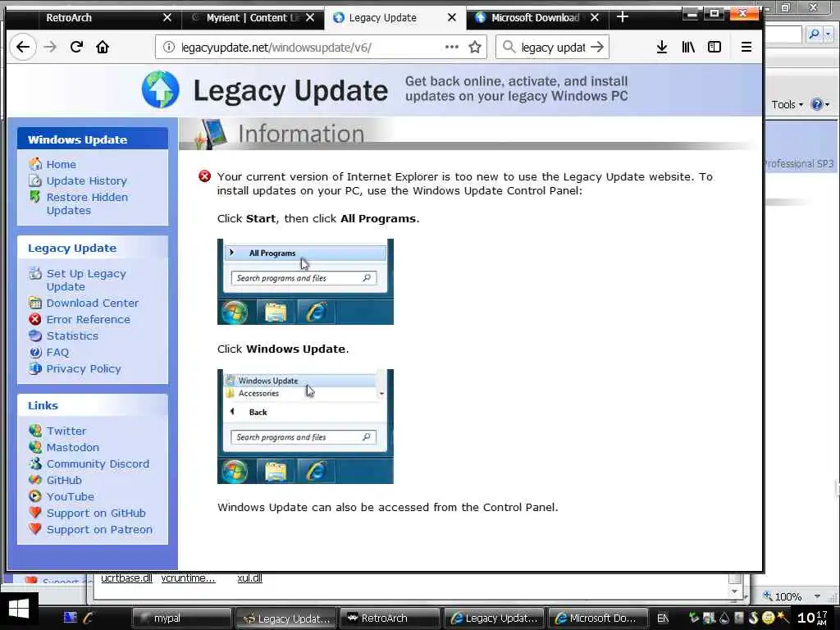840x630 pixels.
Task: View the Statistics link
Action: point(72,336)
